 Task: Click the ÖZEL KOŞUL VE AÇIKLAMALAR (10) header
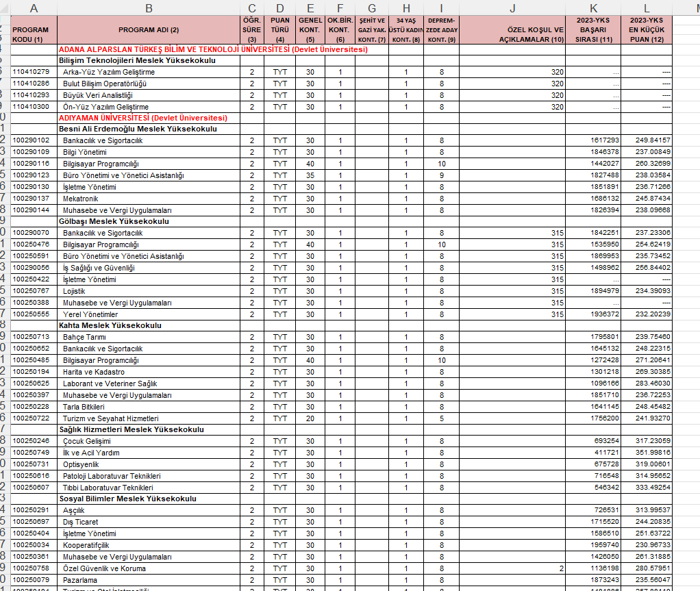512,30
